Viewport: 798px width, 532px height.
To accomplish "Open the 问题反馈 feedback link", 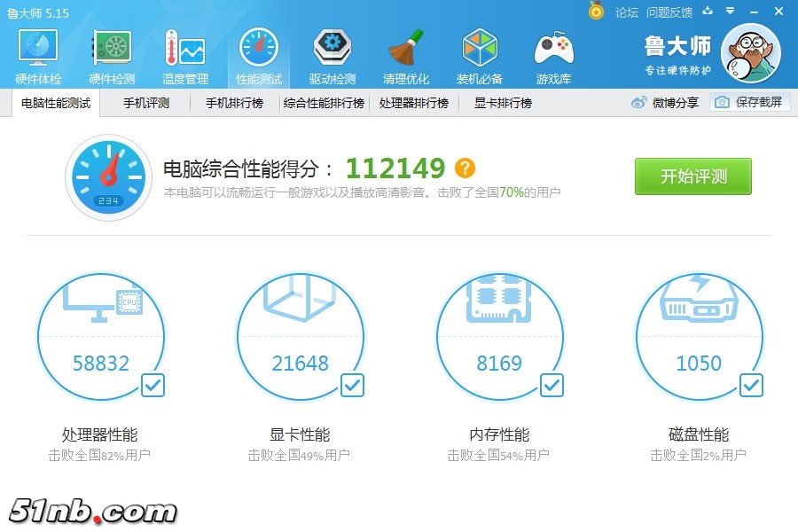I will 669,12.
